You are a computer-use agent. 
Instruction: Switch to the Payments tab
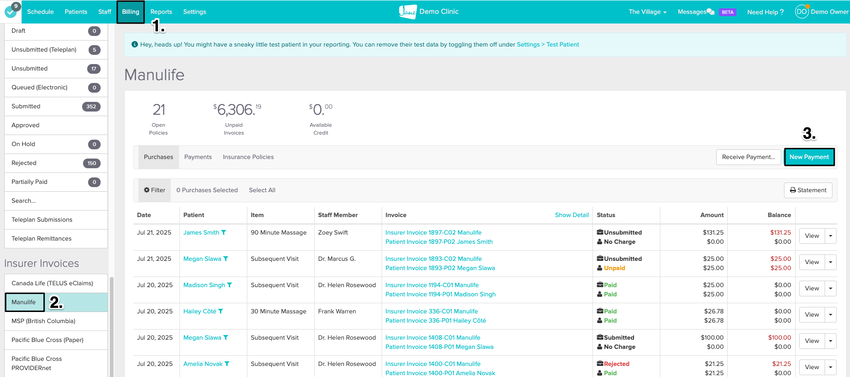[198, 157]
